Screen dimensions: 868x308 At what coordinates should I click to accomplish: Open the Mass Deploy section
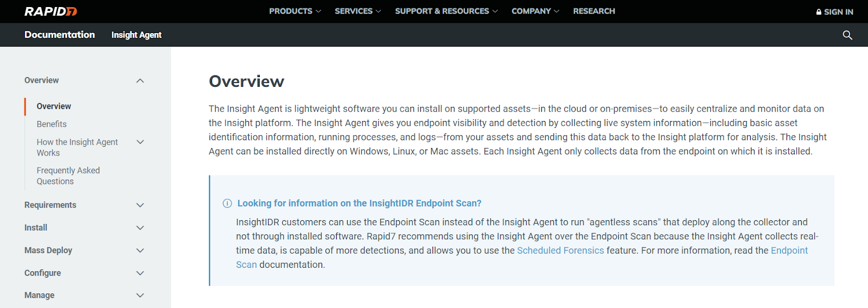coord(48,251)
